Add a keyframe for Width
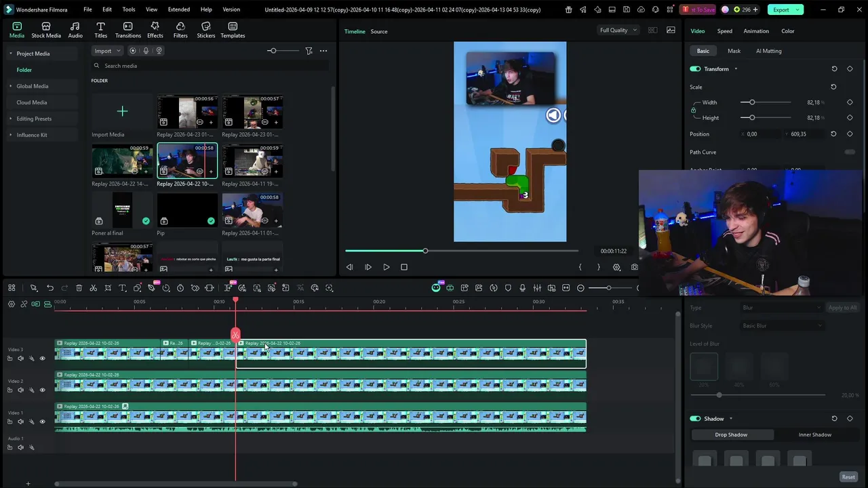The width and height of the screenshot is (868, 488). (850, 102)
